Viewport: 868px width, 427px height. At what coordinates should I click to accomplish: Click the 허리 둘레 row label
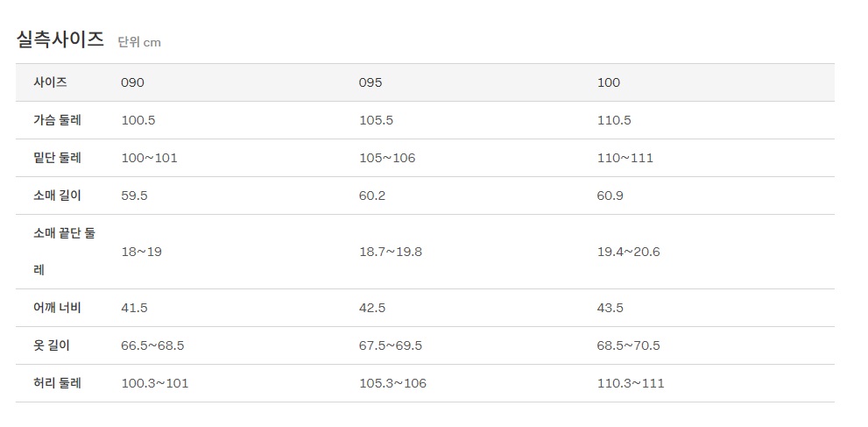57,383
